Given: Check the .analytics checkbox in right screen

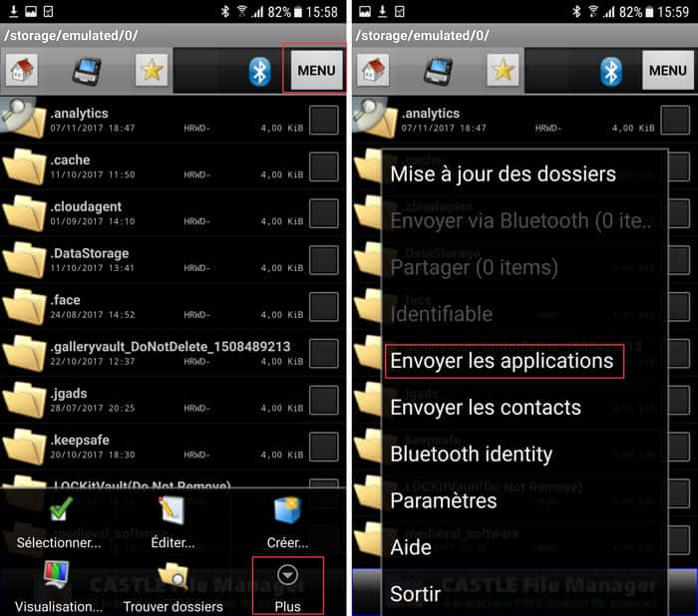Looking at the screenshot, I should point(675,120).
